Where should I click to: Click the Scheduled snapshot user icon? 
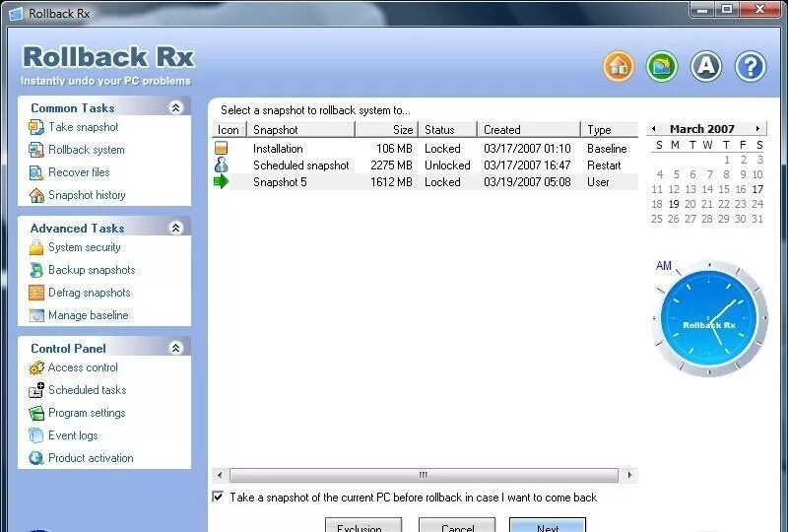pyautogui.click(x=221, y=165)
